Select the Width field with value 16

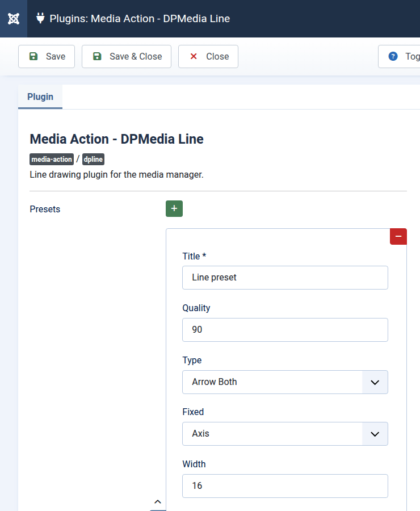[x=285, y=486]
